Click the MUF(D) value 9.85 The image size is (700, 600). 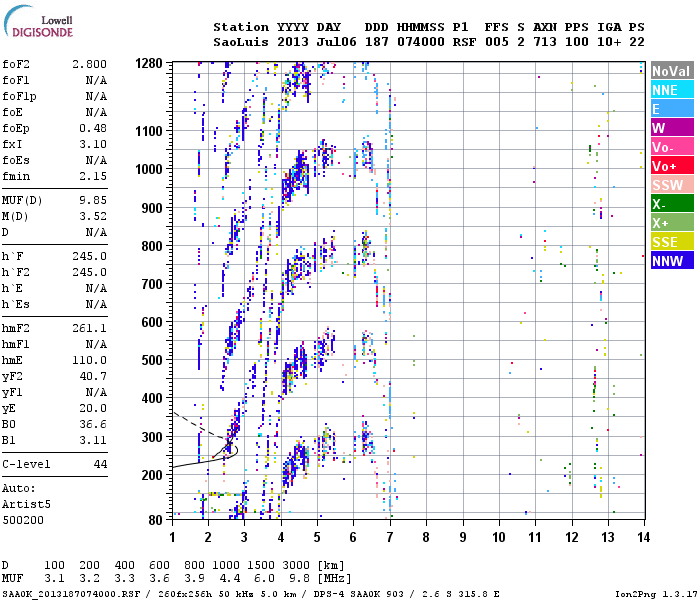click(x=93, y=200)
